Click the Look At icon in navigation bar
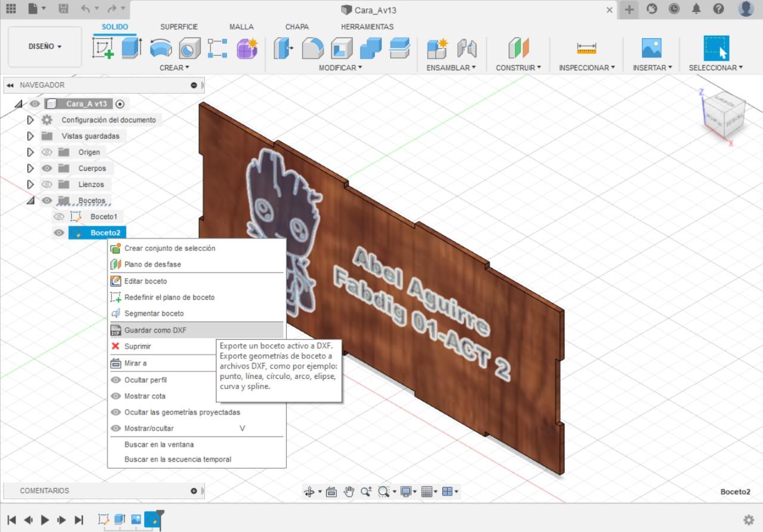763x532 pixels. 331,491
